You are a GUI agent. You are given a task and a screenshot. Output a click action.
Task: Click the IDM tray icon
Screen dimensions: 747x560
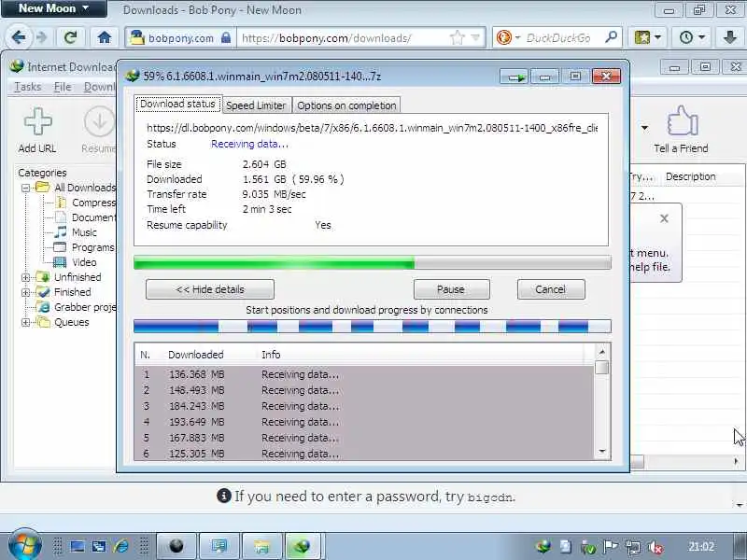pos(543,546)
